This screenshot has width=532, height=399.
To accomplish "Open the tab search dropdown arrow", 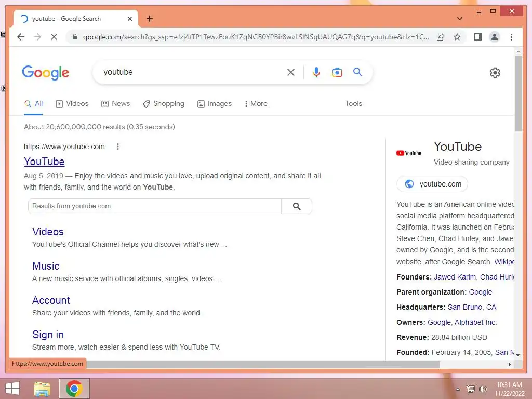I will (460, 19).
